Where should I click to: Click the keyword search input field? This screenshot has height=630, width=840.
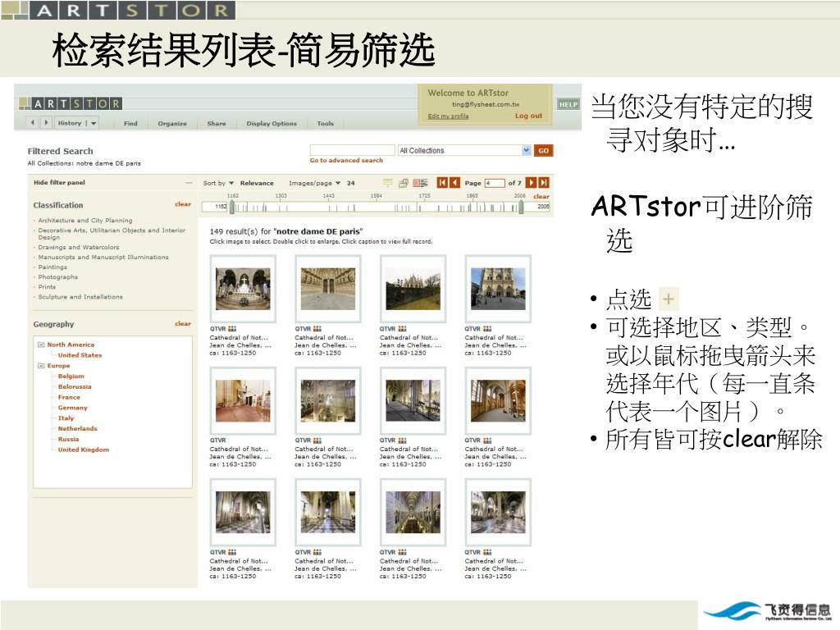coord(352,151)
